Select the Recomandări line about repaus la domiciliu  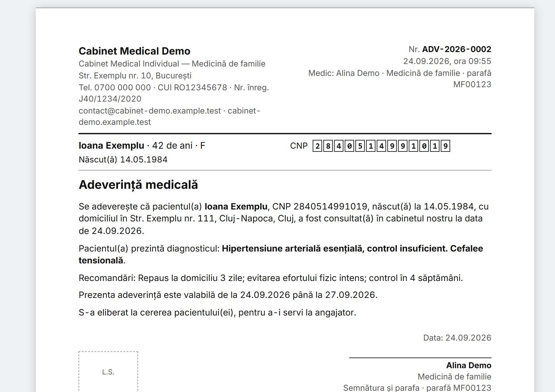[x=271, y=278]
